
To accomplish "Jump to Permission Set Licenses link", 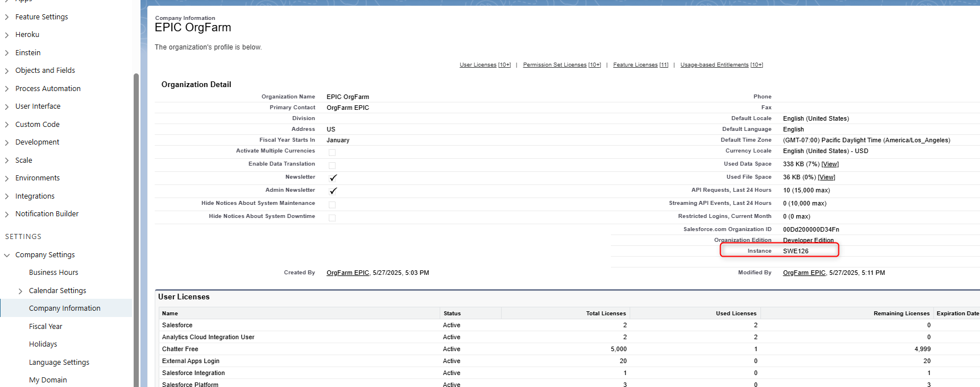I will (562, 65).
